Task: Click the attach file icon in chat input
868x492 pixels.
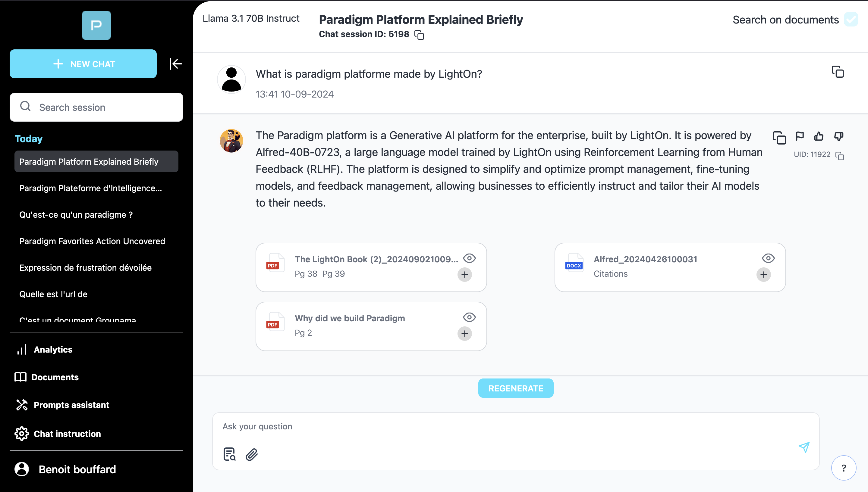Action: tap(252, 454)
